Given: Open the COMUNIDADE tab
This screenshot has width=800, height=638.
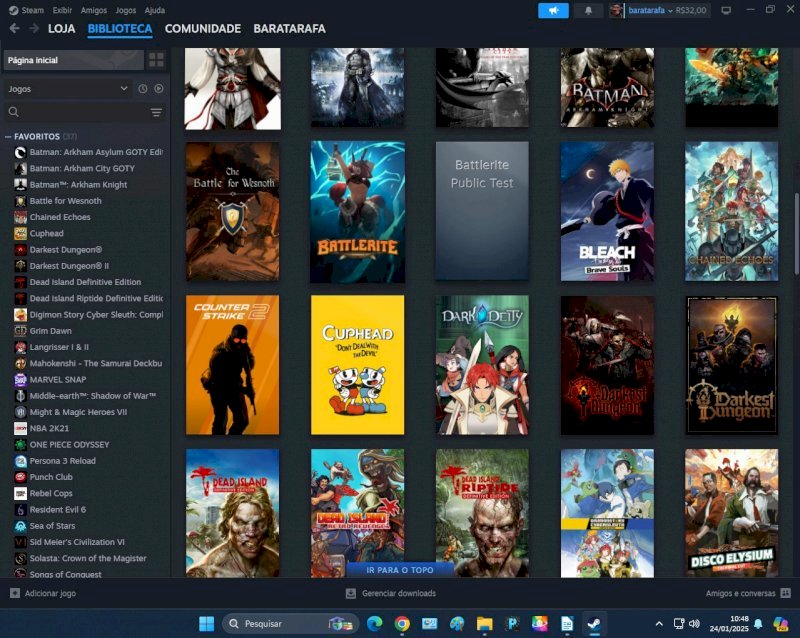Looking at the screenshot, I should coord(203,29).
